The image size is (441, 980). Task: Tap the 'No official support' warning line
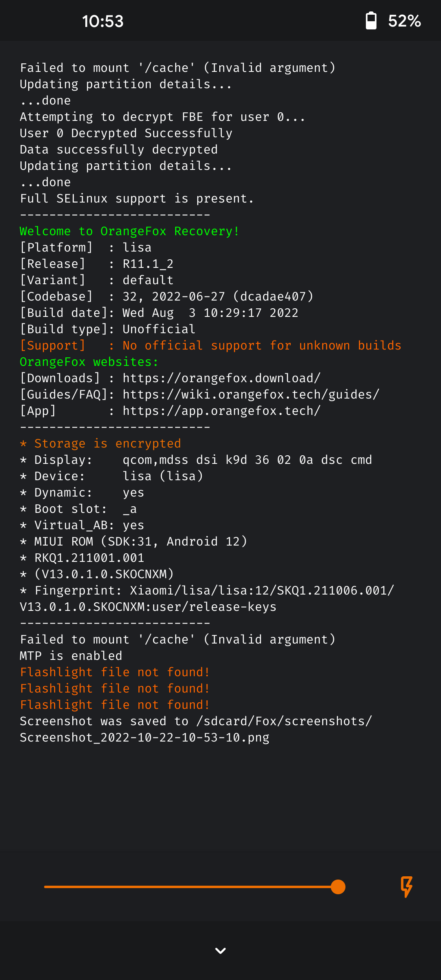pos(210,345)
